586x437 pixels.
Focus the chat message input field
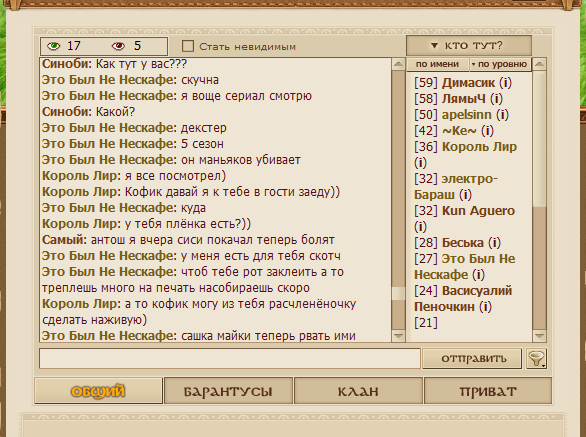click(230, 358)
